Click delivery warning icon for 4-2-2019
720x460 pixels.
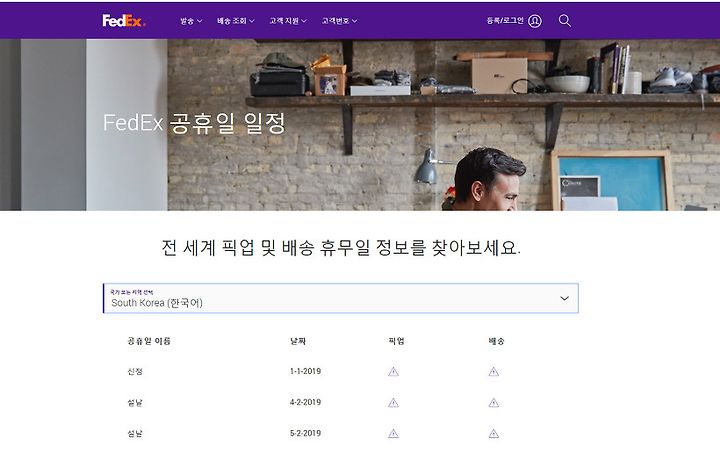click(494, 403)
